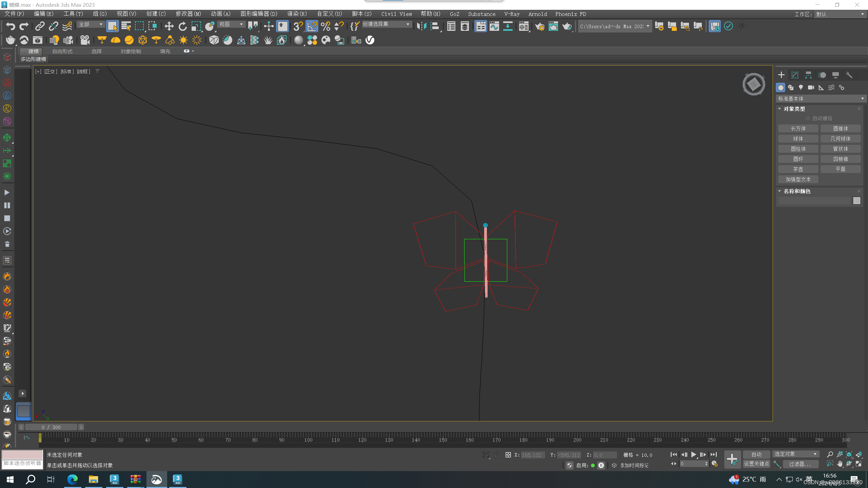Screen dimensions: 868x488
Task: Select the Lights category icon
Action: pos(801,87)
